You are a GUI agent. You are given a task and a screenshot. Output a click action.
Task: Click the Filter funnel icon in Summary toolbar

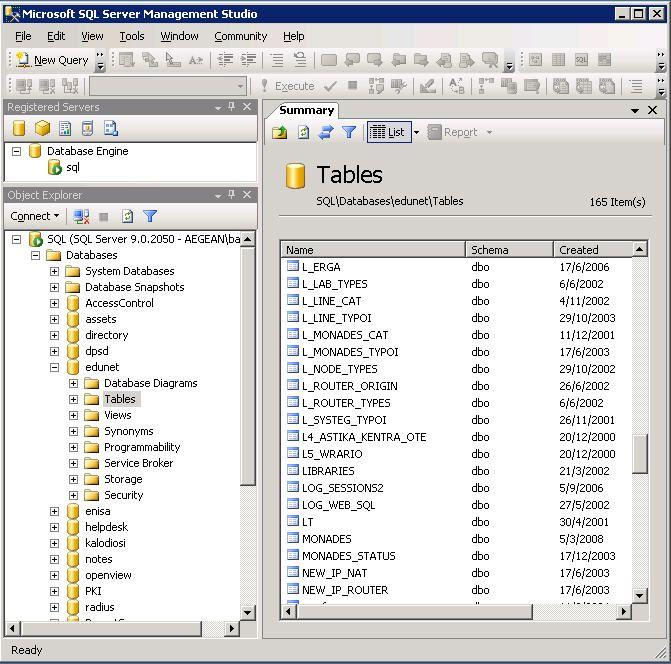(349, 132)
